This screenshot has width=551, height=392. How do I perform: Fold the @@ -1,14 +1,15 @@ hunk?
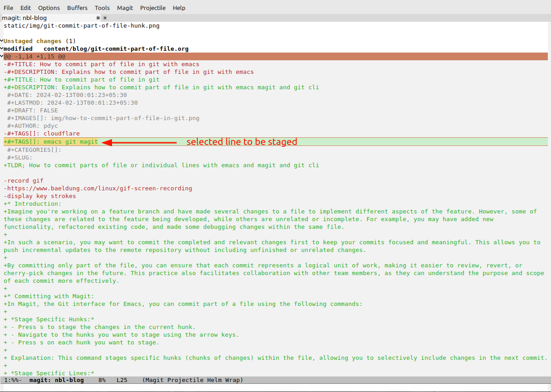pyautogui.click(x=2, y=57)
